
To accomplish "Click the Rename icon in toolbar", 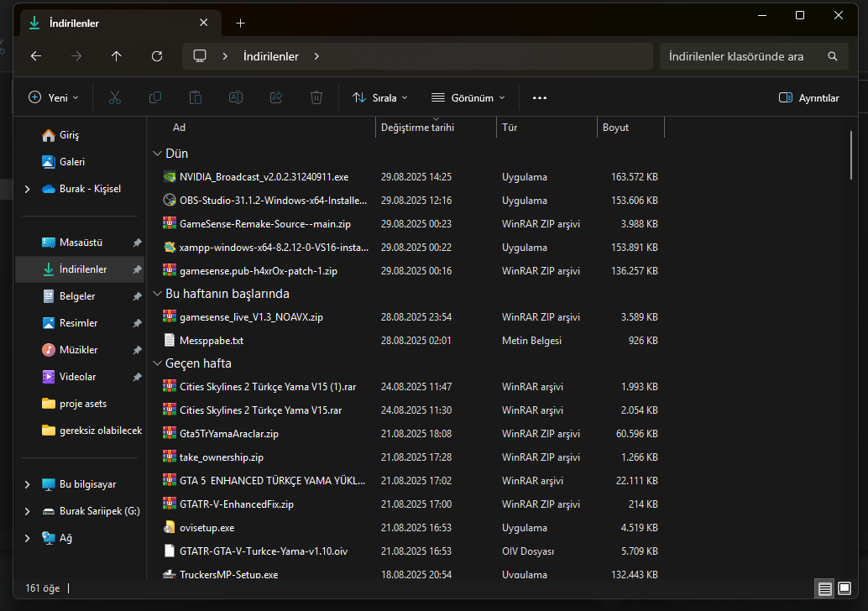I will (x=236, y=97).
